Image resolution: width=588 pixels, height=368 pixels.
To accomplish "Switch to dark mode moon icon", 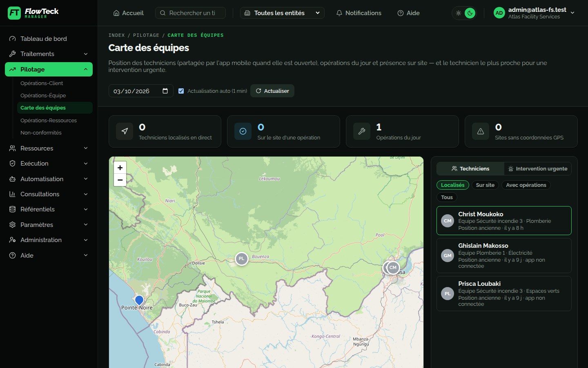I will coord(470,13).
